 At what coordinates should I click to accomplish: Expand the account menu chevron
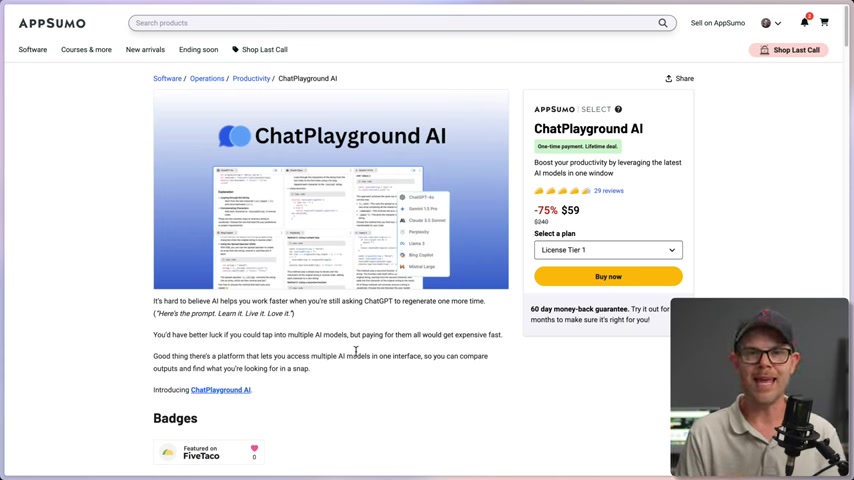[778, 23]
